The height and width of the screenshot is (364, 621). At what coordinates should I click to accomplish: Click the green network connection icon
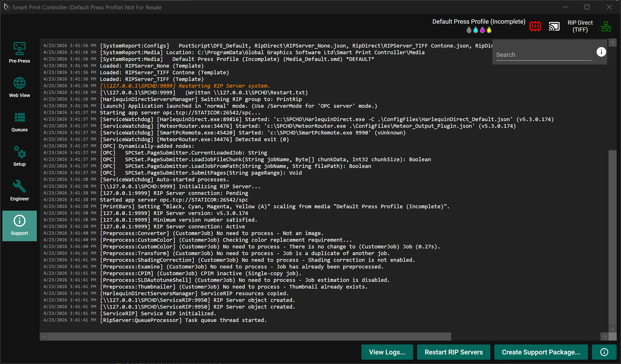tap(606, 26)
